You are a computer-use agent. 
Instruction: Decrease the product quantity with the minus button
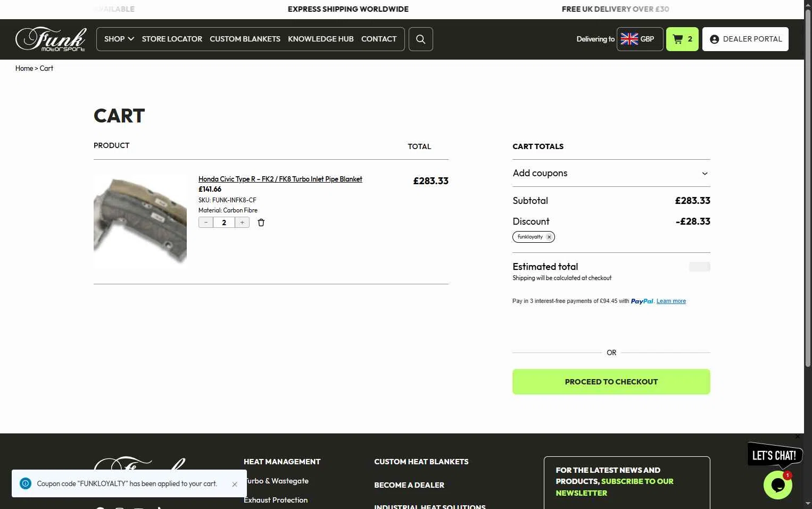coord(206,223)
